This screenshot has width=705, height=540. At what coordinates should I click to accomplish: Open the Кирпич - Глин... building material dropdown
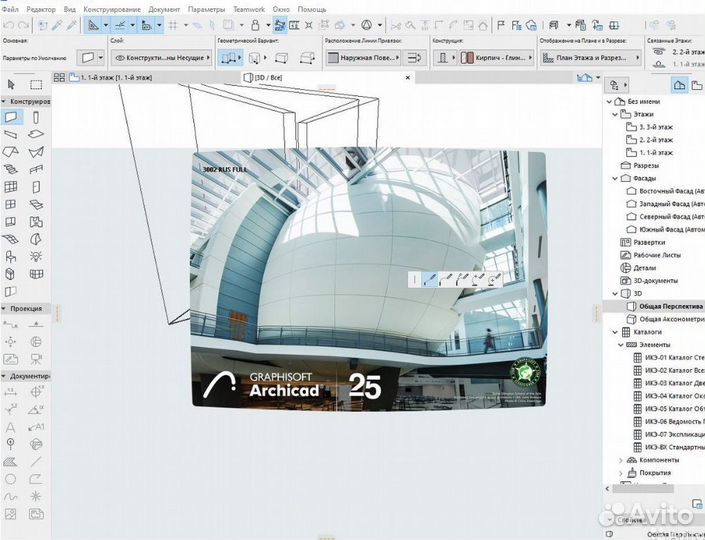[x=496, y=58]
